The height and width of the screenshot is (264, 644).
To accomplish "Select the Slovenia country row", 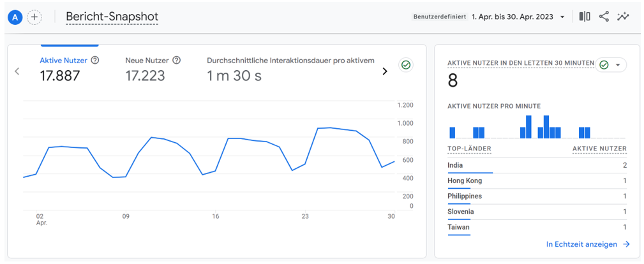I will (x=537, y=212).
